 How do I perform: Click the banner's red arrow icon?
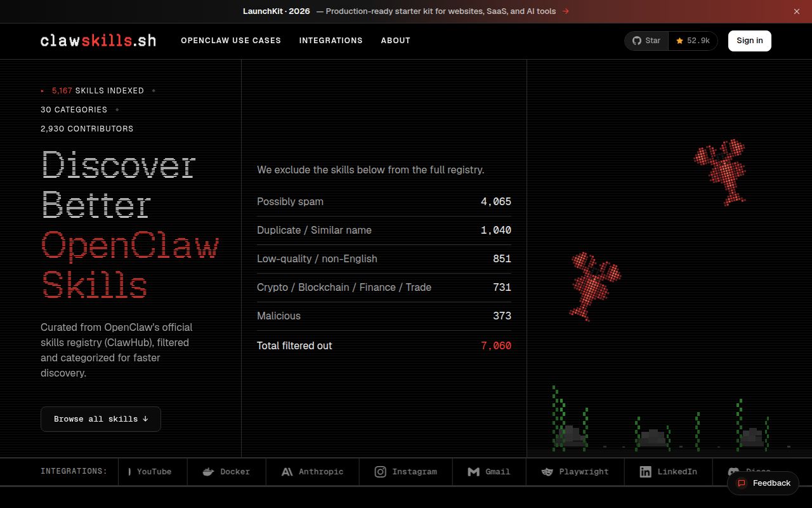pos(565,11)
